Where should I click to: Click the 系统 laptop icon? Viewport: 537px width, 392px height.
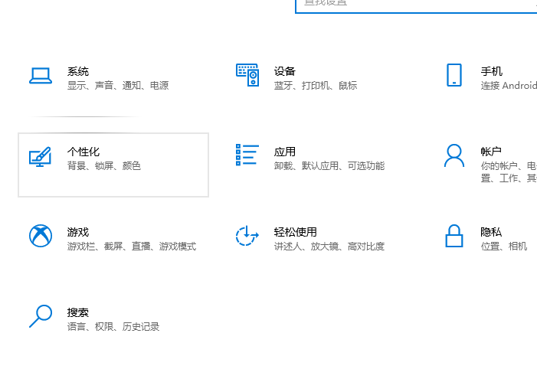(40, 76)
